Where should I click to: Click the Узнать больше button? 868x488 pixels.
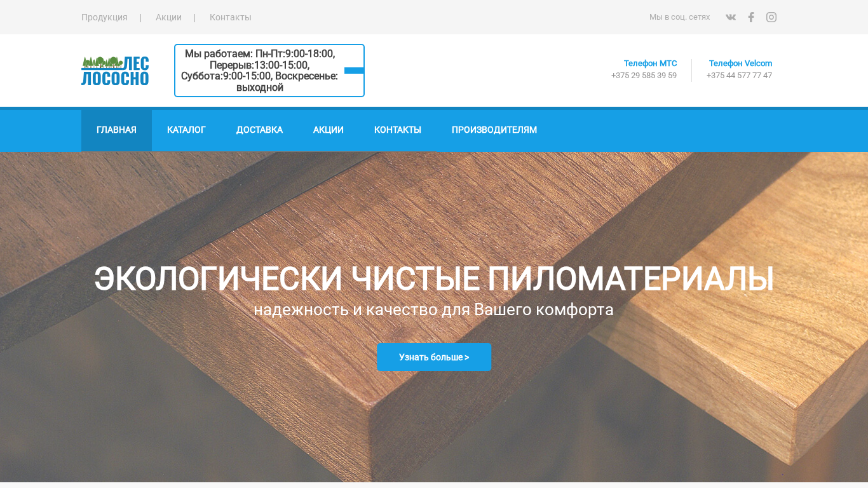point(434,357)
